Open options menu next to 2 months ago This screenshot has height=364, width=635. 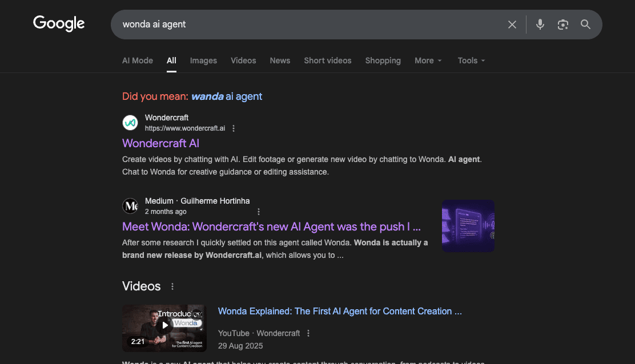click(258, 212)
